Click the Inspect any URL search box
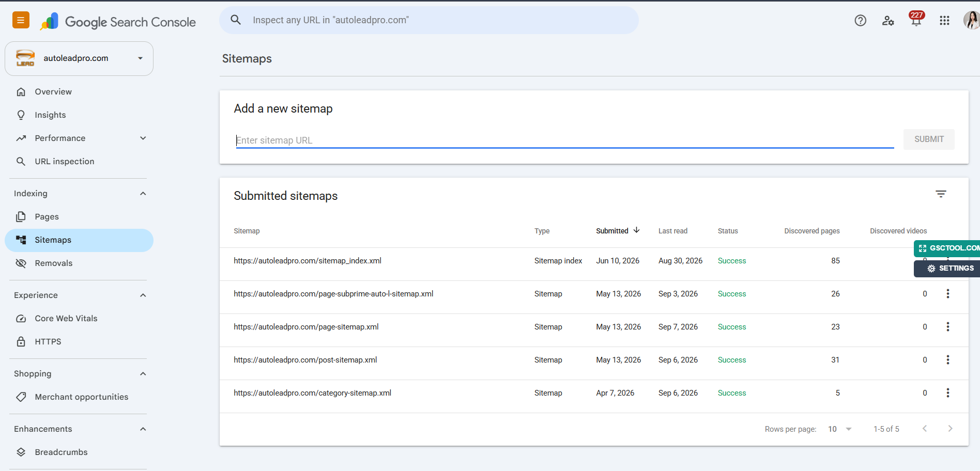 [x=429, y=20]
